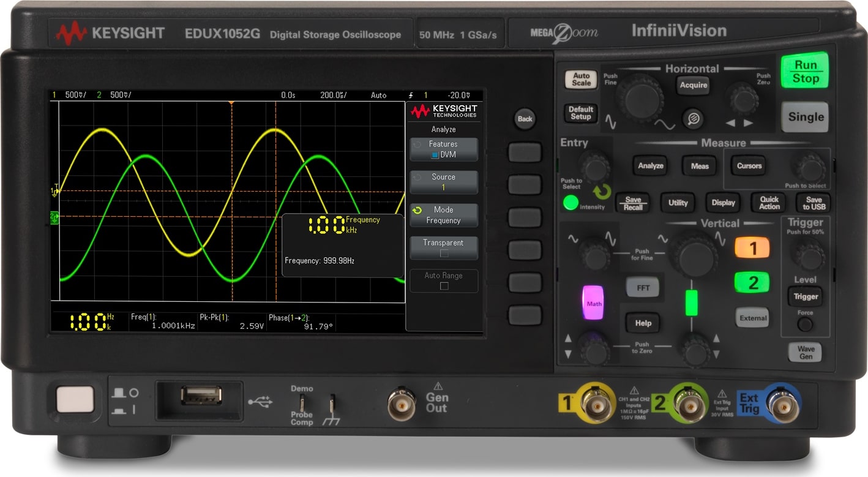The width and height of the screenshot is (868, 477).
Task: Enable the Wave Gen output
Action: point(805,352)
